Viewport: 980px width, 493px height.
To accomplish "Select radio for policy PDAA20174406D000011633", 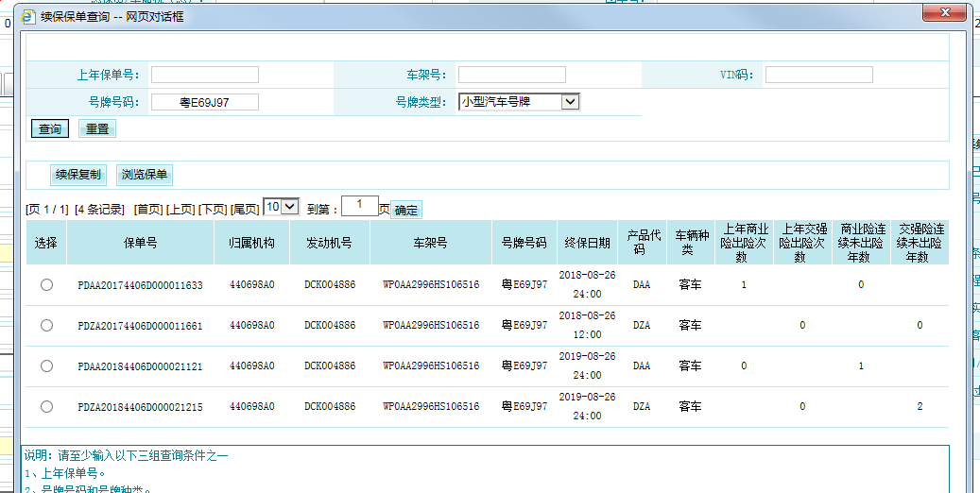I will pyautogui.click(x=46, y=285).
